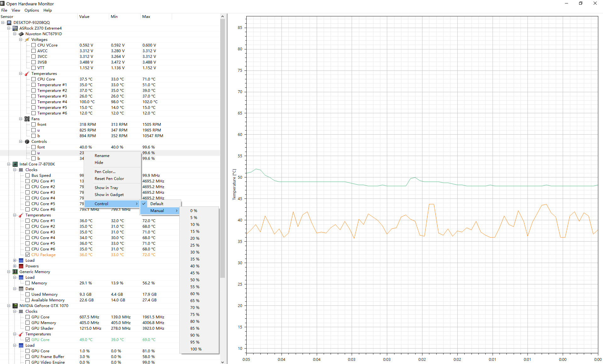Image resolution: width=603 pixels, height=364 pixels.
Task: Click the Max column header
Action: pyautogui.click(x=146, y=17)
